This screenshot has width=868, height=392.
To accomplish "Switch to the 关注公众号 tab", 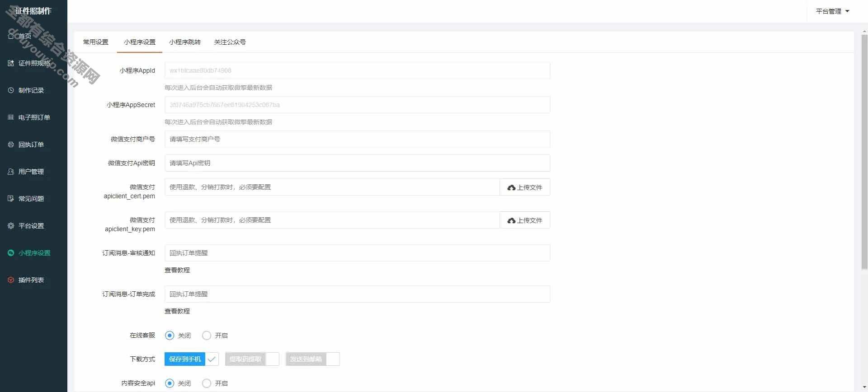I will click(x=230, y=42).
